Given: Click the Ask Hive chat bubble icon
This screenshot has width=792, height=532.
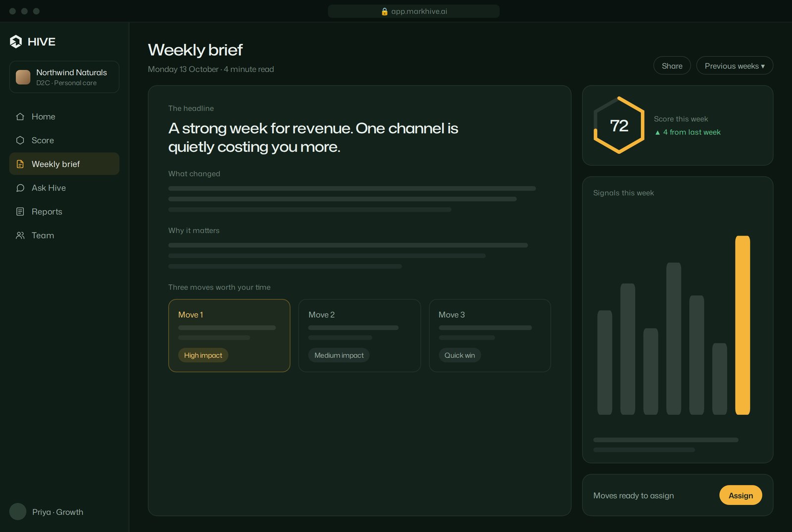Looking at the screenshot, I should coord(20,188).
